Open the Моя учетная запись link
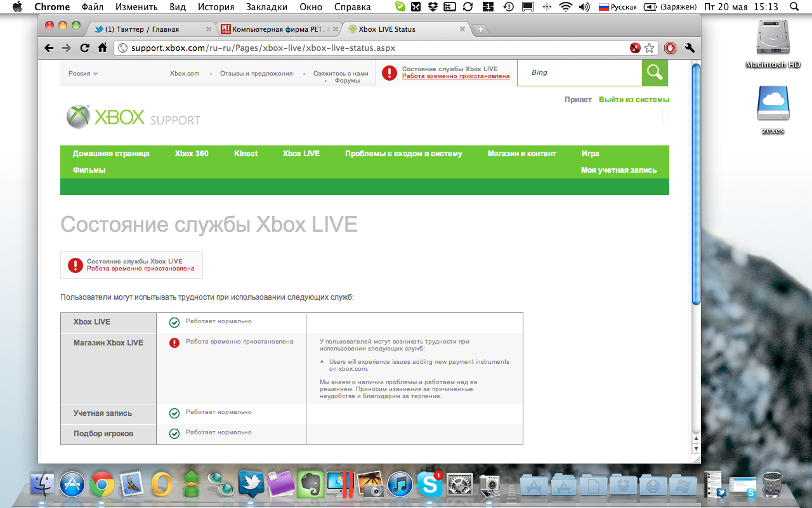Screen dimensions: 812x508 coord(619,170)
